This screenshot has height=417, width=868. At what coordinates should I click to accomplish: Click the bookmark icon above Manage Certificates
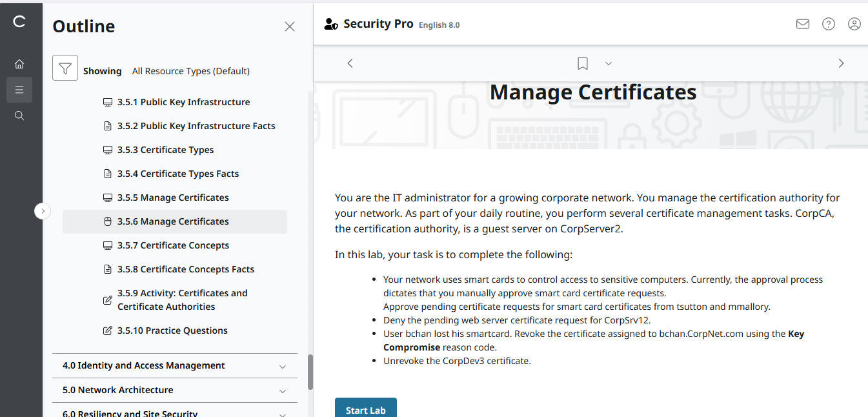[581, 63]
